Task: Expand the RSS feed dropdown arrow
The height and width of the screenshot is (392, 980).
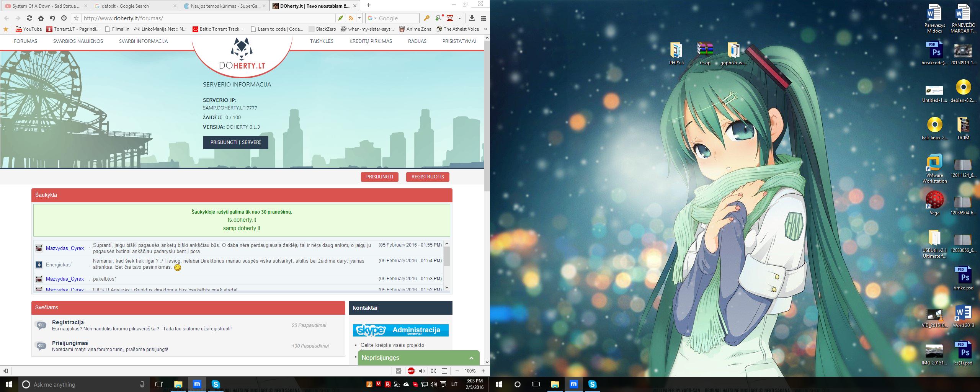Action: [359, 18]
